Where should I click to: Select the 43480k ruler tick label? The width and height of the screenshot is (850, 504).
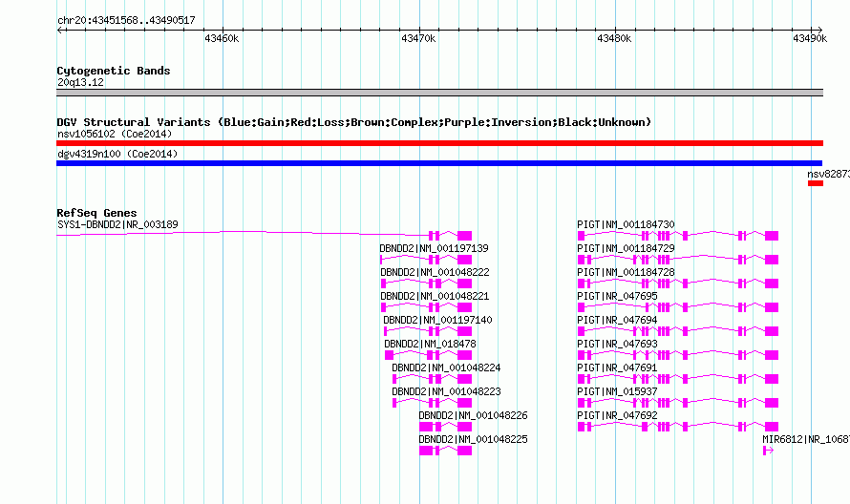pos(614,38)
